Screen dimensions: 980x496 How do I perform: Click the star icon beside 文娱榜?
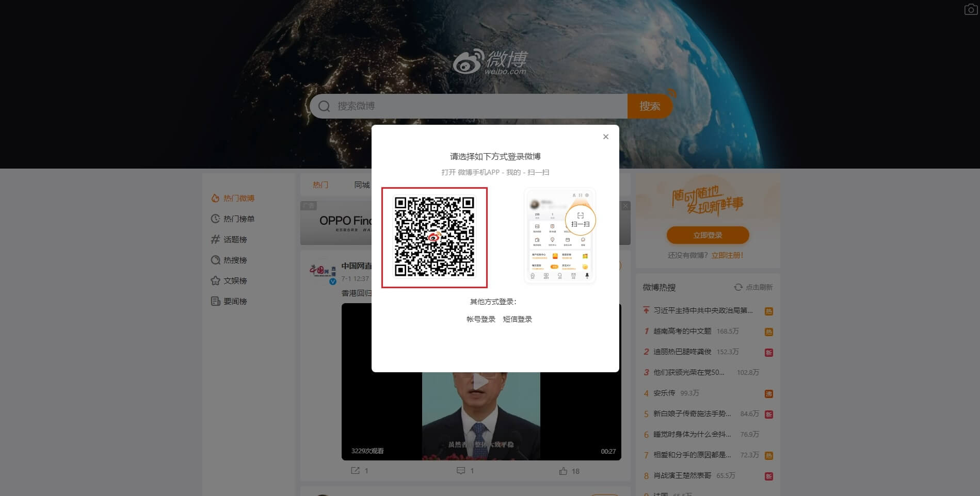[215, 280]
